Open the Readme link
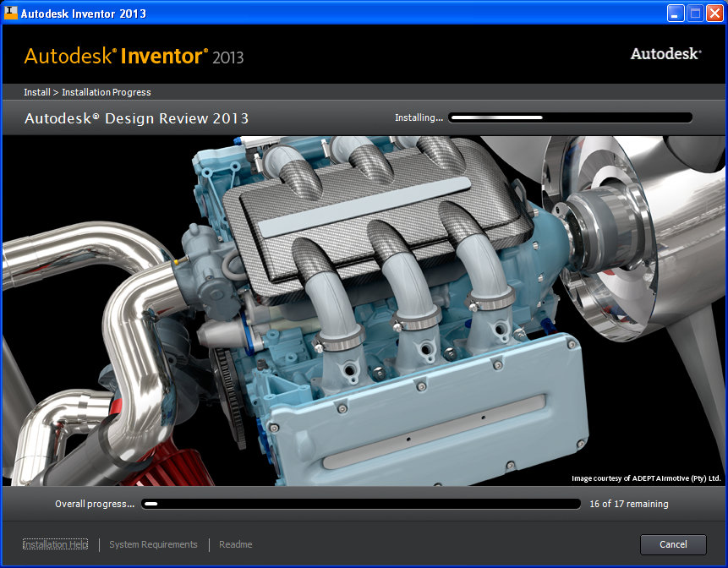The height and width of the screenshot is (568, 728). click(235, 544)
